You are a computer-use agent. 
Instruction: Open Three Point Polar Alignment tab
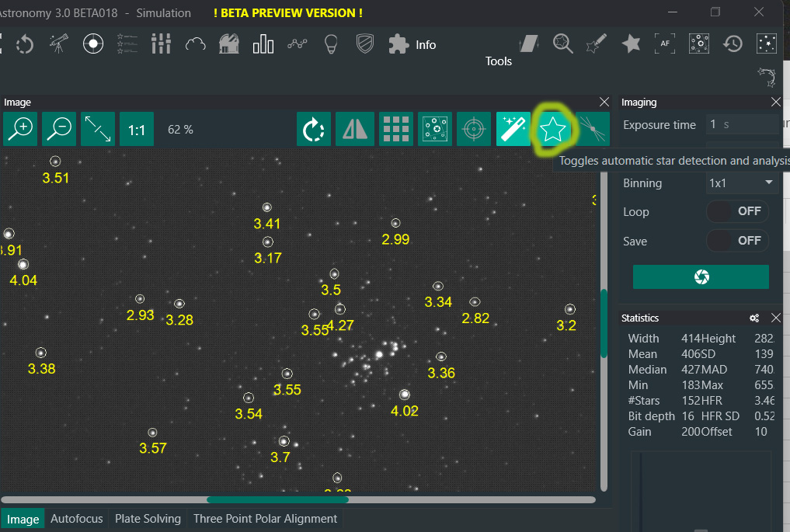click(x=265, y=519)
